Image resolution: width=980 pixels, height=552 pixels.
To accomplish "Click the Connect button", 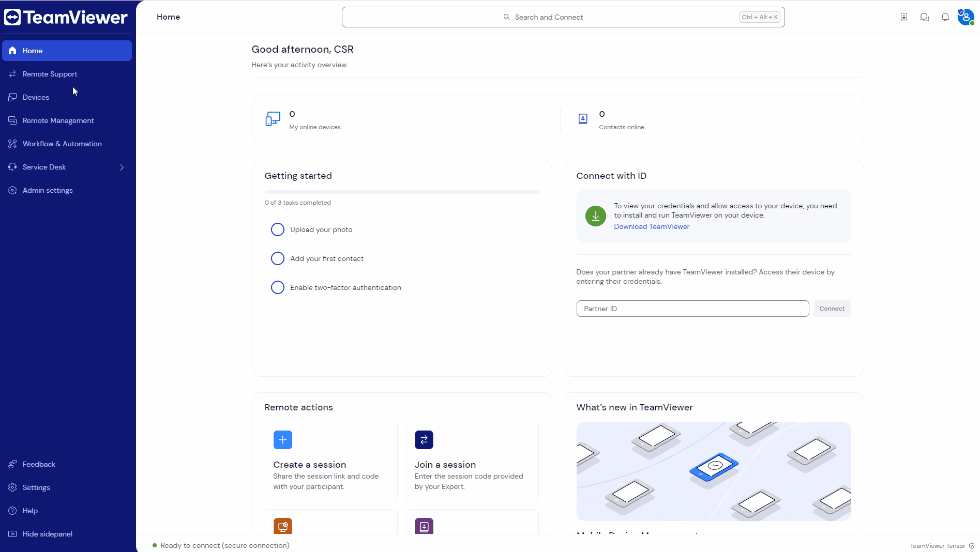I will pyautogui.click(x=832, y=309).
